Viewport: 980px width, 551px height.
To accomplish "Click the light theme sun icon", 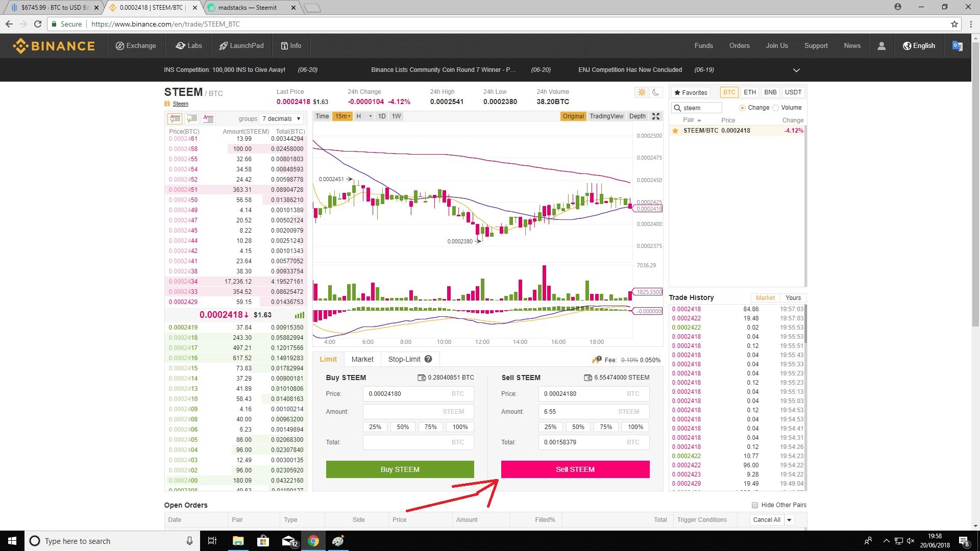I will point(642,92).
